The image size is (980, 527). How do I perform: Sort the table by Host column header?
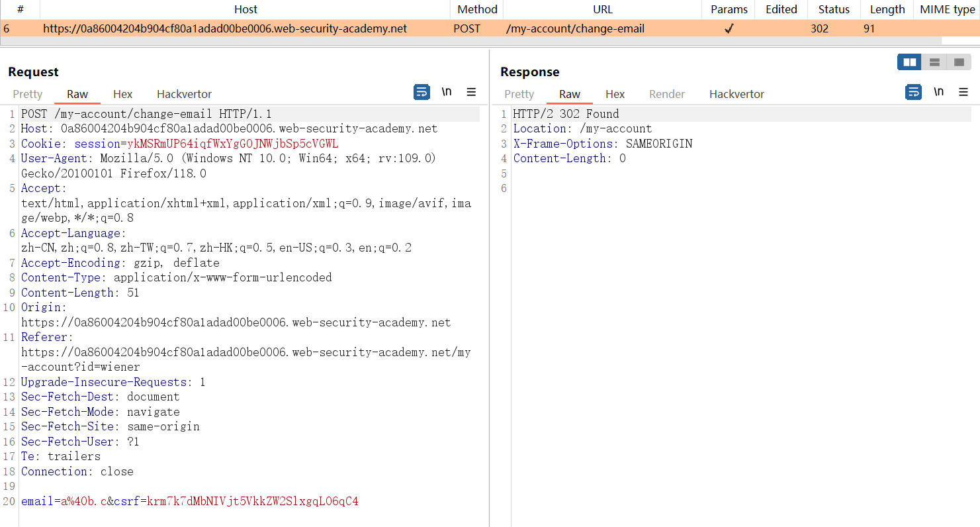pos(245,9)
